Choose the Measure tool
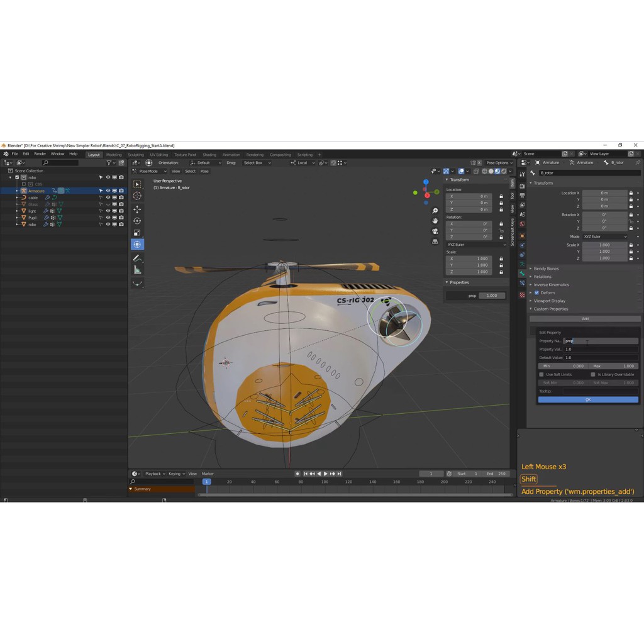Screen dimensions: 644x644 pyautogui.click(x=137, y=270)
